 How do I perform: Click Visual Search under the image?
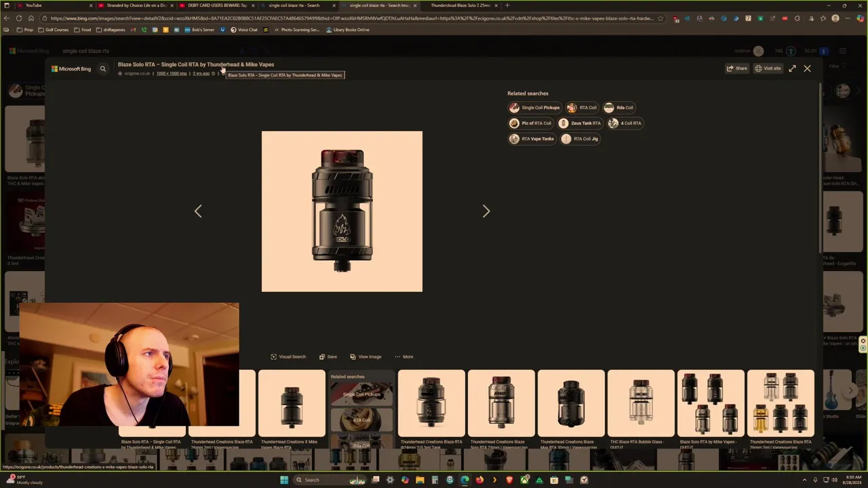[x=288, y=357]
